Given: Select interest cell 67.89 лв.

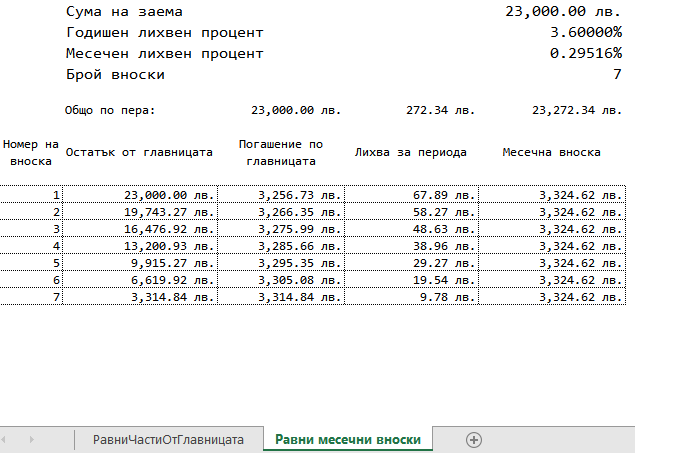Looking at the screenshot, I should [x=412, y=195].
